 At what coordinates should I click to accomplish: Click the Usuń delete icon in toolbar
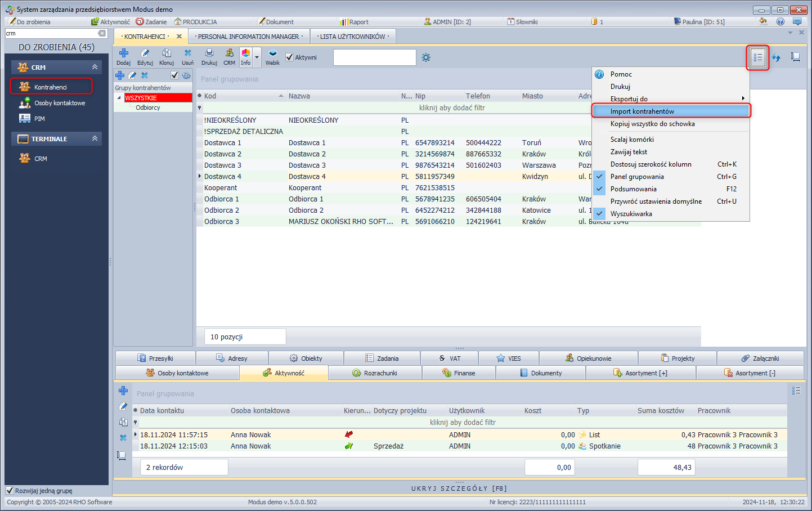coord(187,53)
